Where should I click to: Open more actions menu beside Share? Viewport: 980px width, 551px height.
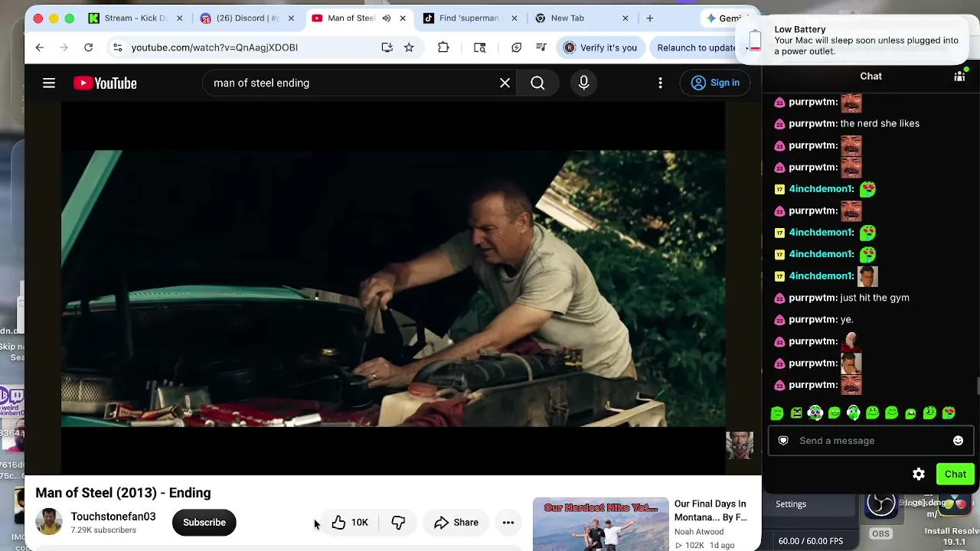point(508,523)
